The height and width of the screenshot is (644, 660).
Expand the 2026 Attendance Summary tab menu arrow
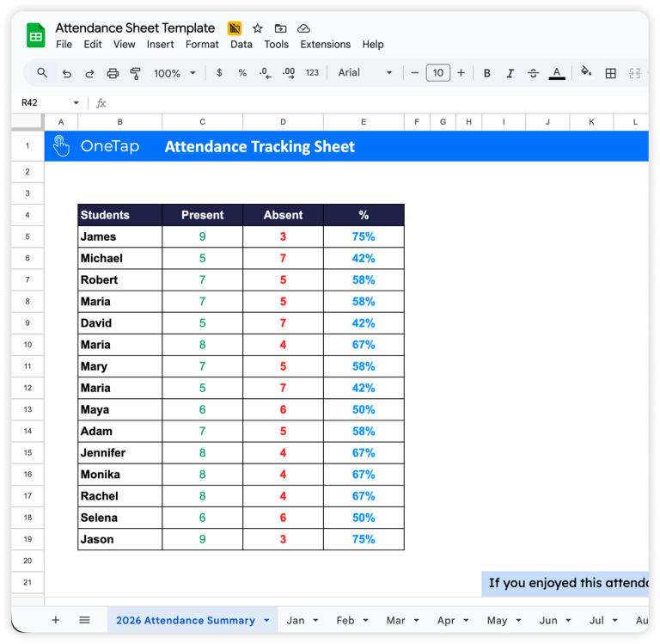pos(266,620)
